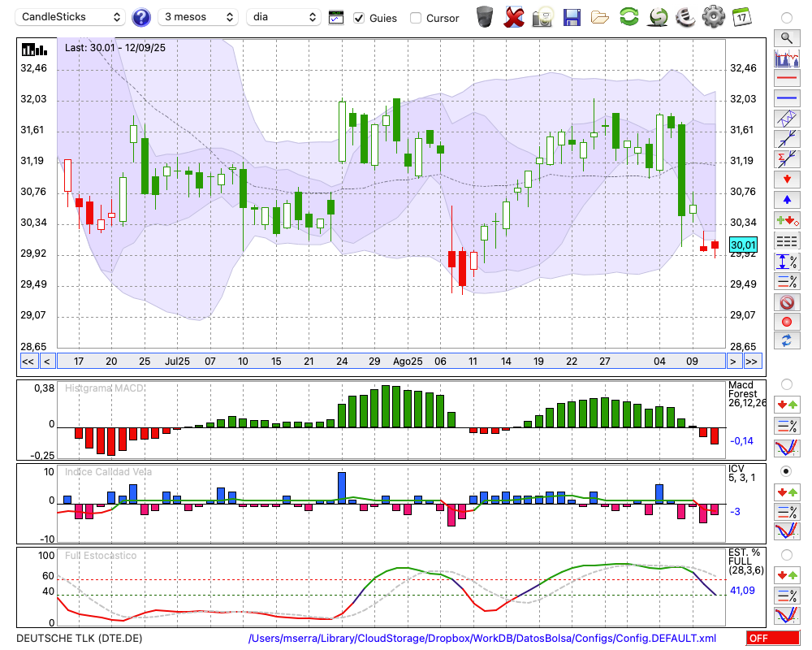This screenshot has height=650, width=812.
Task: Click Estocastico panel lines percent button
Action: [787, 595]
